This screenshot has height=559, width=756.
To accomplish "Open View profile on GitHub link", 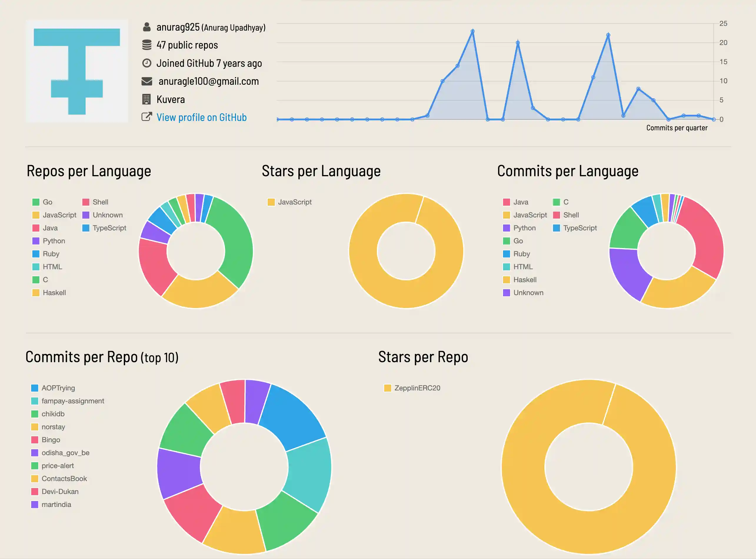I will coord(201,117).
